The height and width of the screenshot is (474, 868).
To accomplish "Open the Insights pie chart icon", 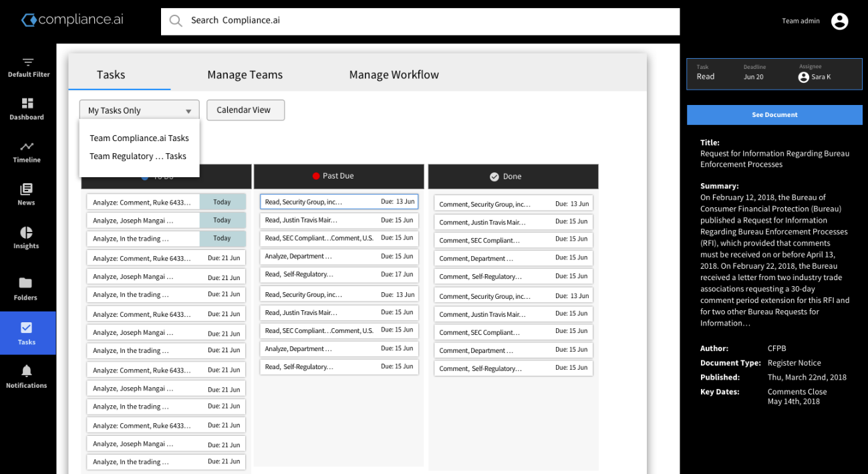I will coord(26,232).
